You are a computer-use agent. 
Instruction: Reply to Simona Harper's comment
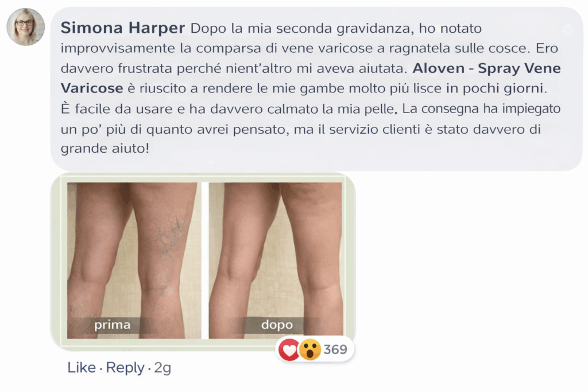point(125,368)
